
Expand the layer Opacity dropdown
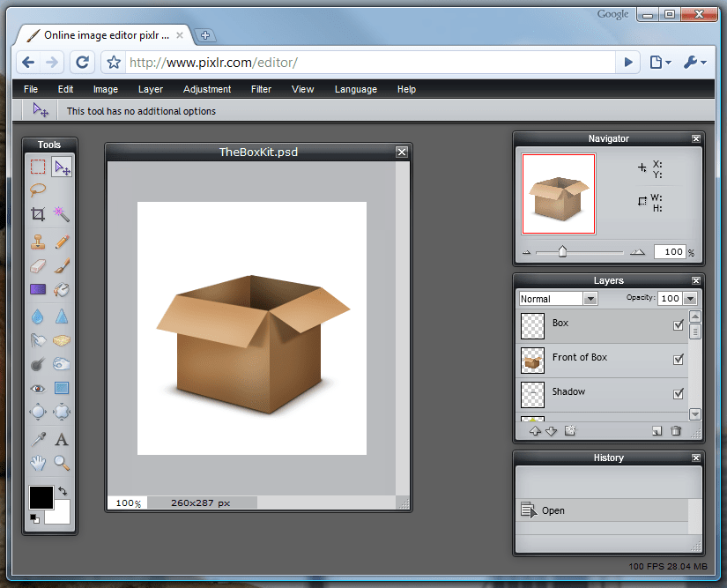tap(690, 299)
